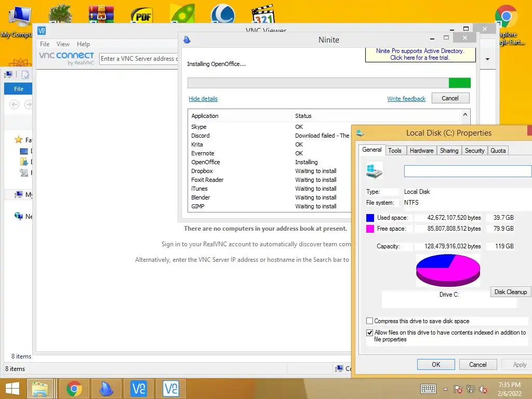Click the network tray icon
The image size is (532, 399).
471,389
